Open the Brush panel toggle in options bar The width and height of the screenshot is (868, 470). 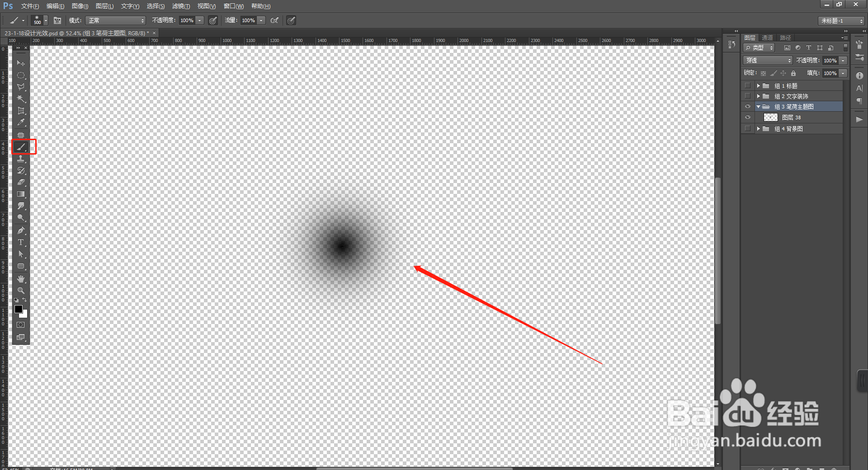tap(57, 20)
